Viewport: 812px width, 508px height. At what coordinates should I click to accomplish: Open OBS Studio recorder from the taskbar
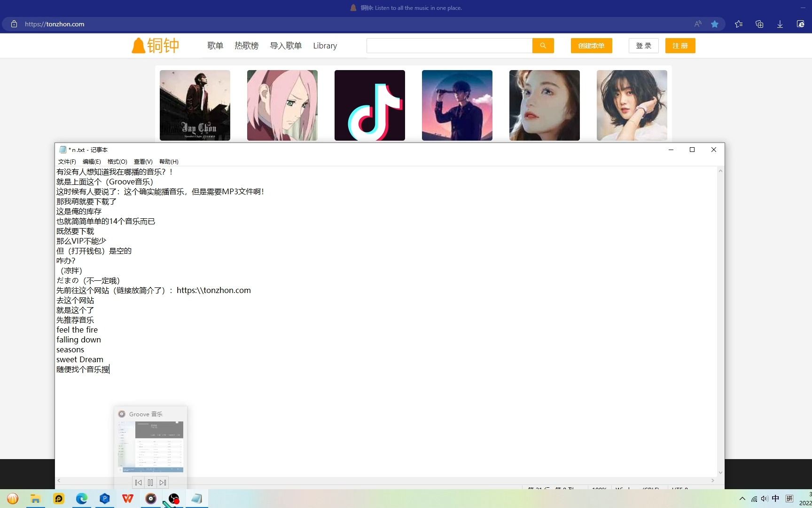[174, 499]
